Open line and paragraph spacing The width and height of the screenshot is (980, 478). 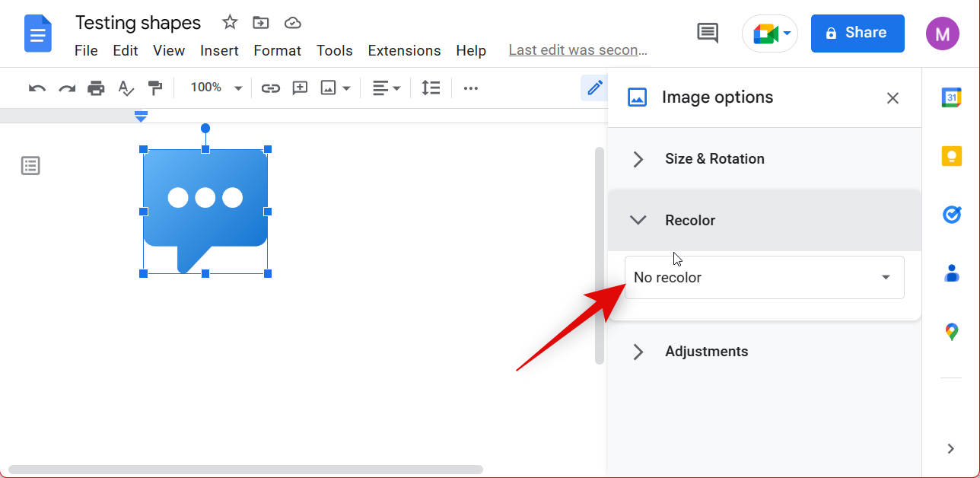click(x=431, y=88)
